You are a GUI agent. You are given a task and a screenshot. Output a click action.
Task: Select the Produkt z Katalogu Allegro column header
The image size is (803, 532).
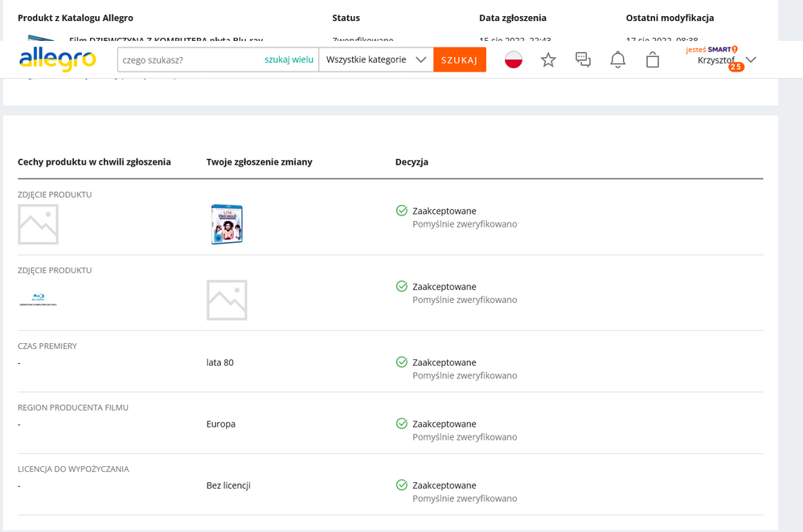point(76,18)
